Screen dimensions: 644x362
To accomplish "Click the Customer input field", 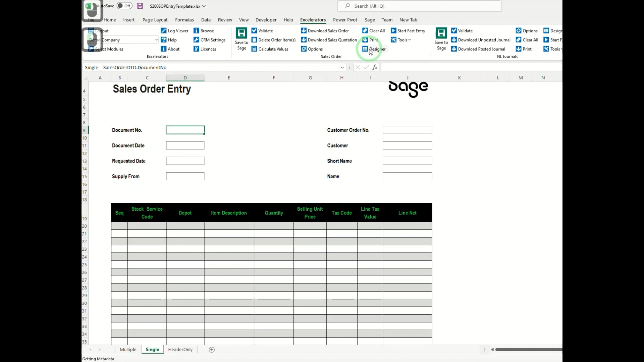I will click(x=407, y=145).
